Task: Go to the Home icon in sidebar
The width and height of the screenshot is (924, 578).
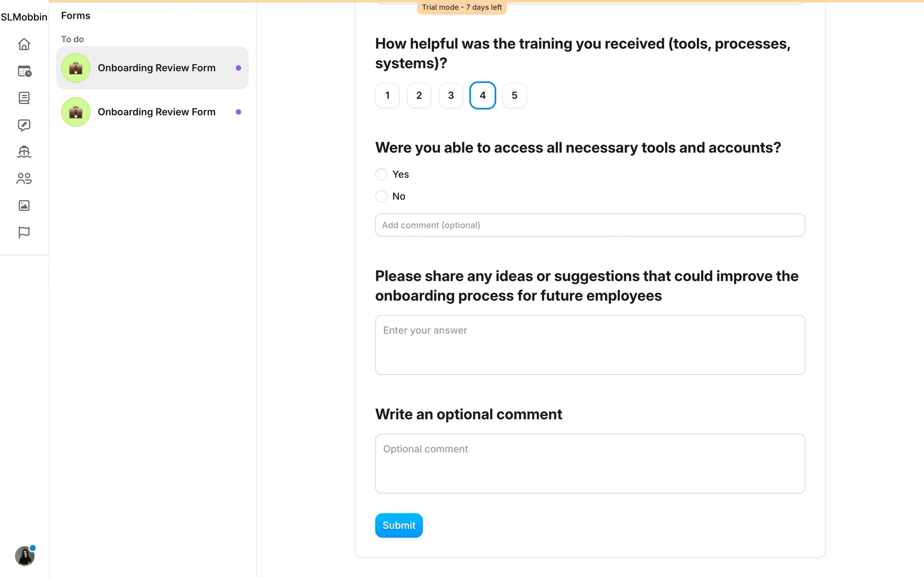Action: tap(24, 44)
